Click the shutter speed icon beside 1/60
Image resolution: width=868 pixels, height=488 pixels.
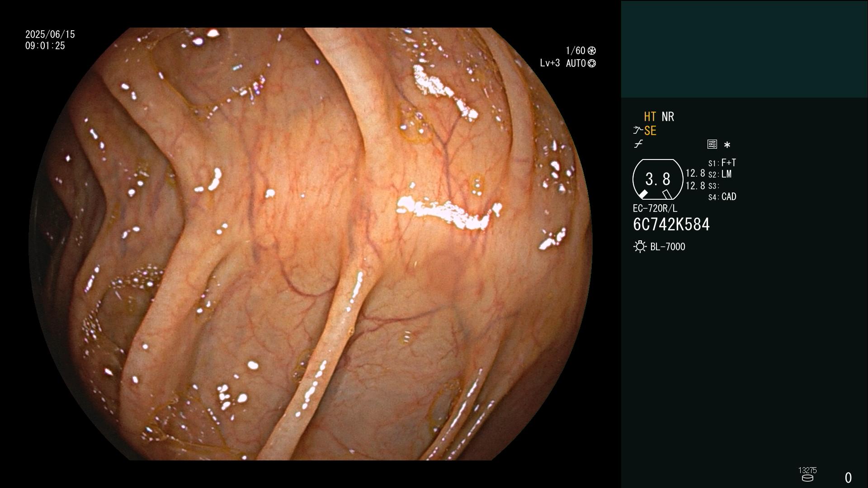tap(592, 51)
